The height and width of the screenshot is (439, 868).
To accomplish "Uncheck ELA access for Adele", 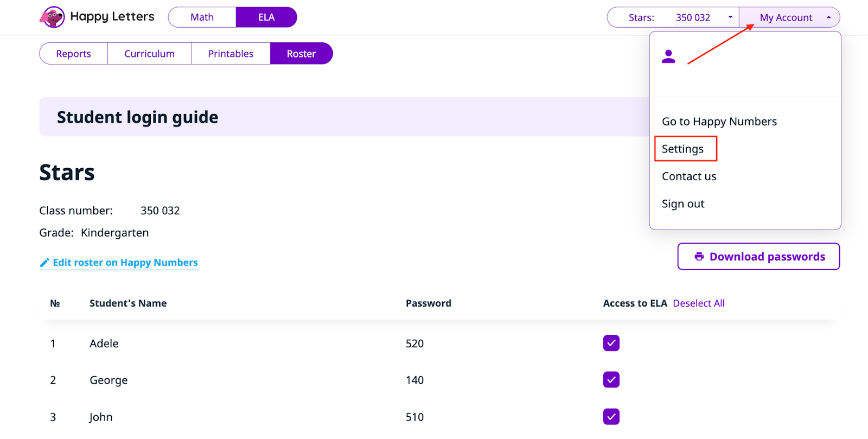I will tap(611, 343).
